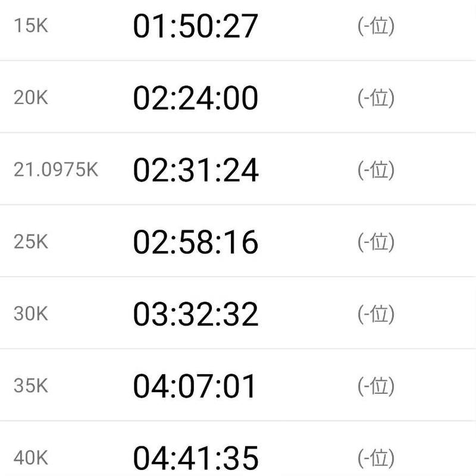Viewport: 476px width, 476px height.
Task: Click the 15K distance label
Action: tap(31, 27)
